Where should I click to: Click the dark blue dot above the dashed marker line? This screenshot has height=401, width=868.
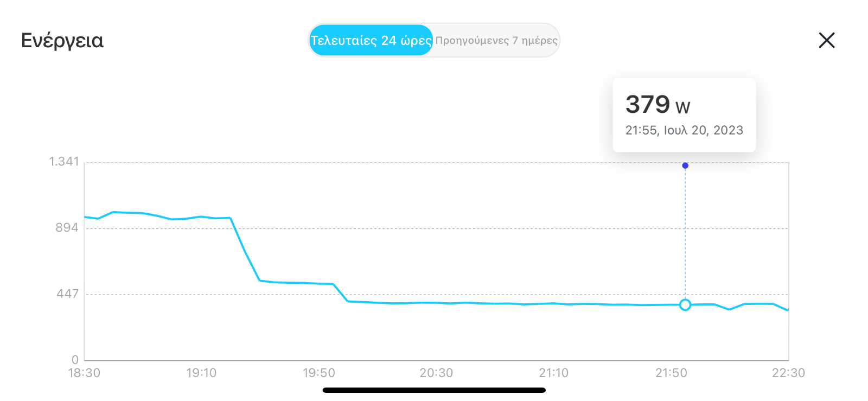coord(685,166)
